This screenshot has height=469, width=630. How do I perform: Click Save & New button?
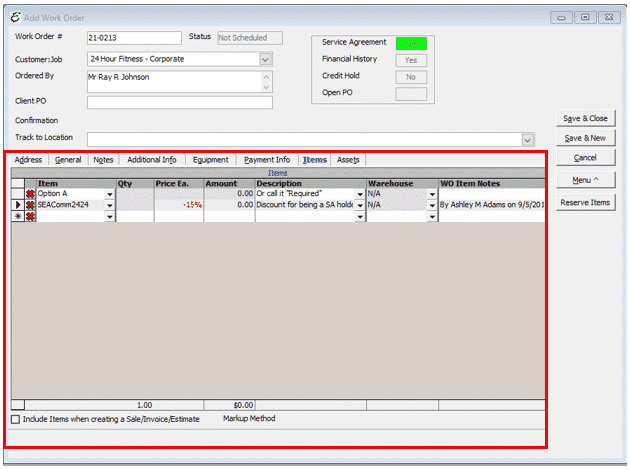[585, 138]
